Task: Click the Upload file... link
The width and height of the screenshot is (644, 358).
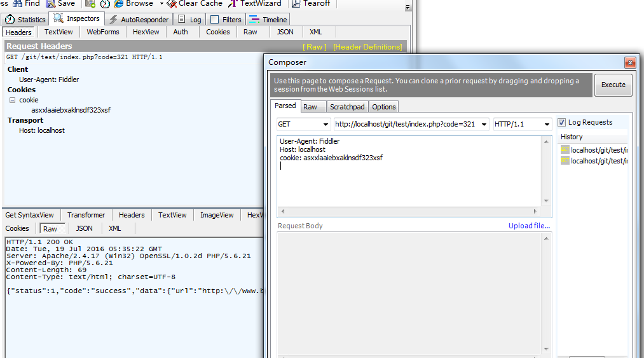Action: coord(529,226)
